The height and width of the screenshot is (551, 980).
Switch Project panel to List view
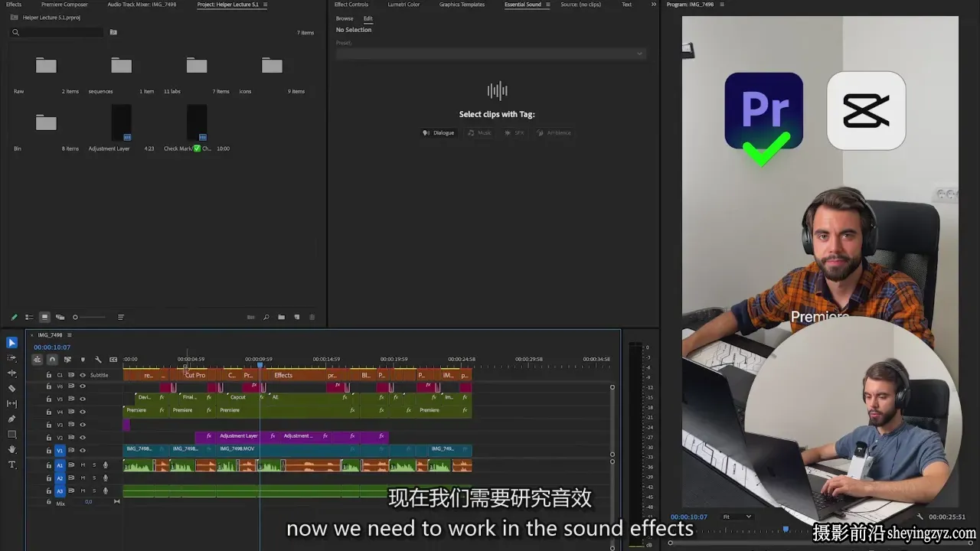click(29, 317)
